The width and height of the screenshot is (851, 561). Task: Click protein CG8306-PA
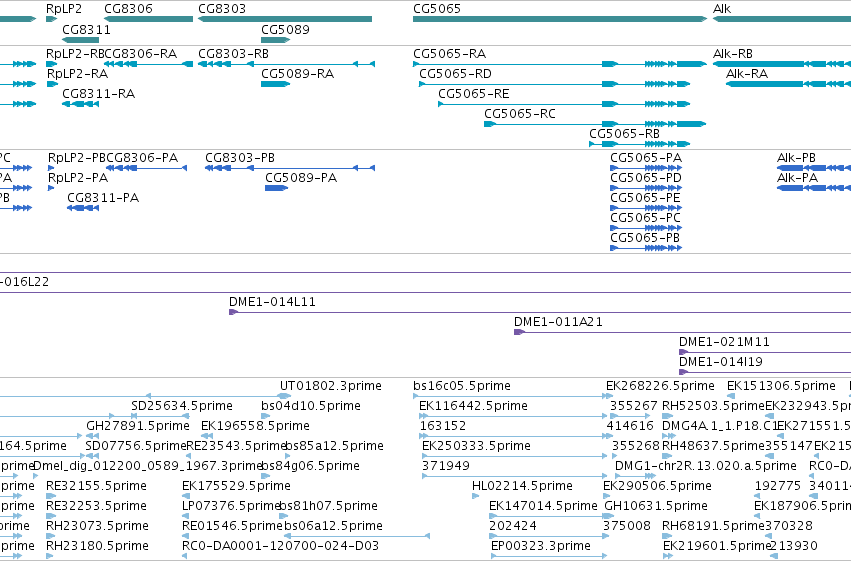pyautogui.click(x=147, y=168)
